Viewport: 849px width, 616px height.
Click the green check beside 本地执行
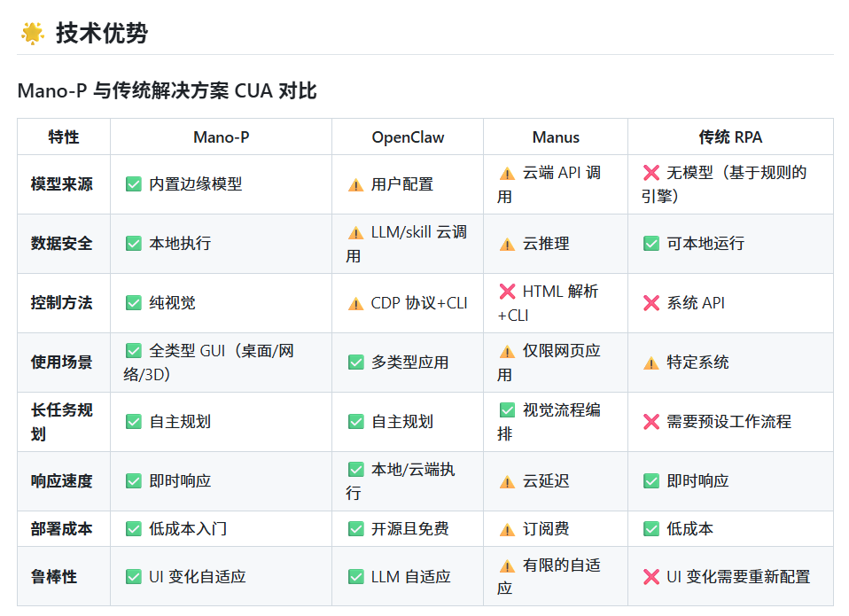133,244
